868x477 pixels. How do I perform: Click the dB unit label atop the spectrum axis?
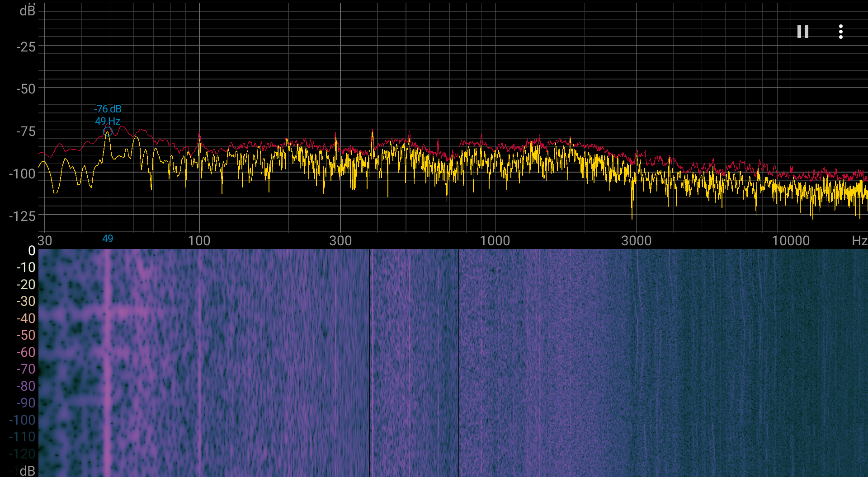[27, 10]
